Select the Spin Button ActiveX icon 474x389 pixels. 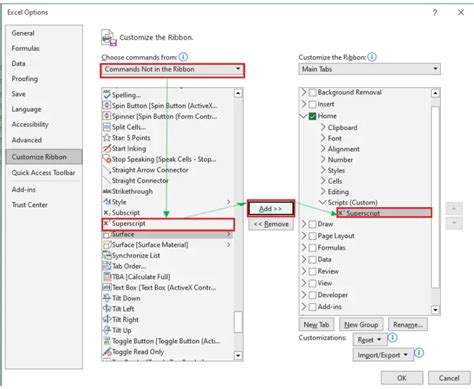coord(107,105)
